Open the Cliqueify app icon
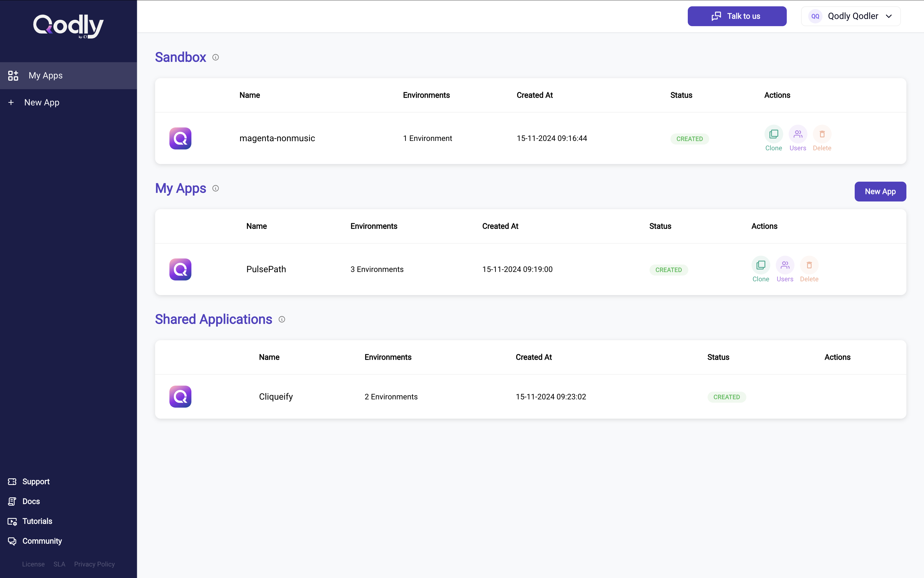Screen dimensions: 924x578 click(180, 397)
